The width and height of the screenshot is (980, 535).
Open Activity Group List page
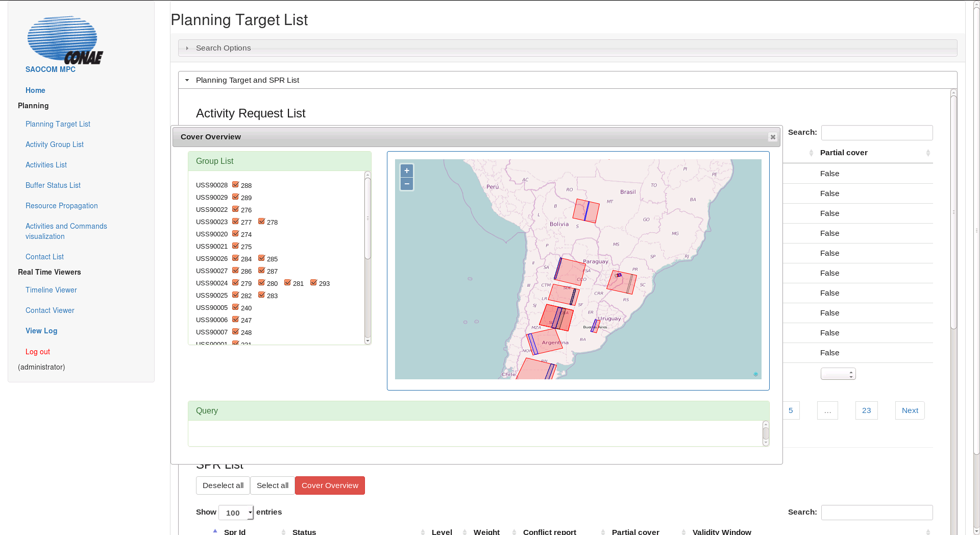pyautogui.click(x=55, y=144)
